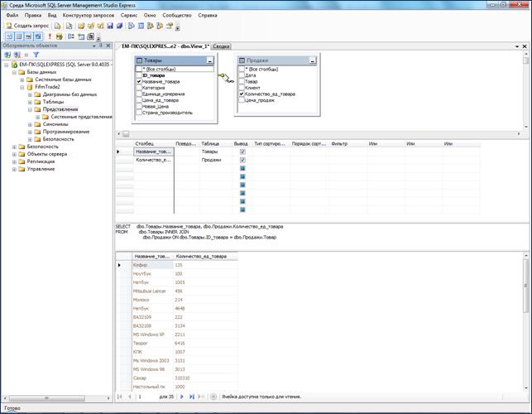
Task: Tick the Дата checkbox in Продажи table
Action: click(242, 75)
